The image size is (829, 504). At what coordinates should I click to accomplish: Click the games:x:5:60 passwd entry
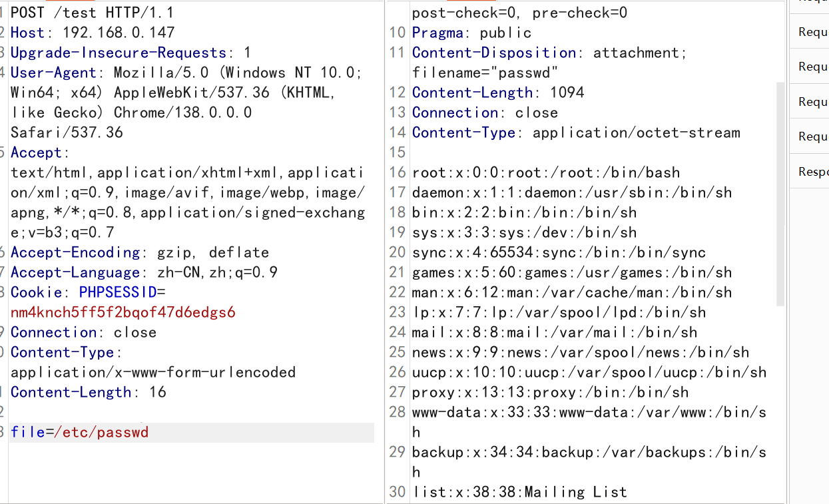coord(572,272)
